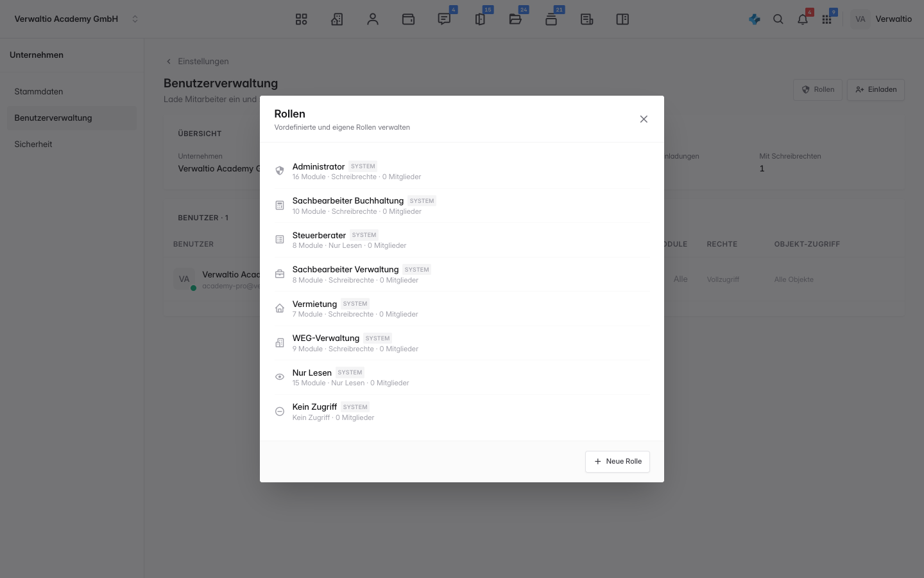Click the Verwaltio user name in top bar

tap(893, 19)
